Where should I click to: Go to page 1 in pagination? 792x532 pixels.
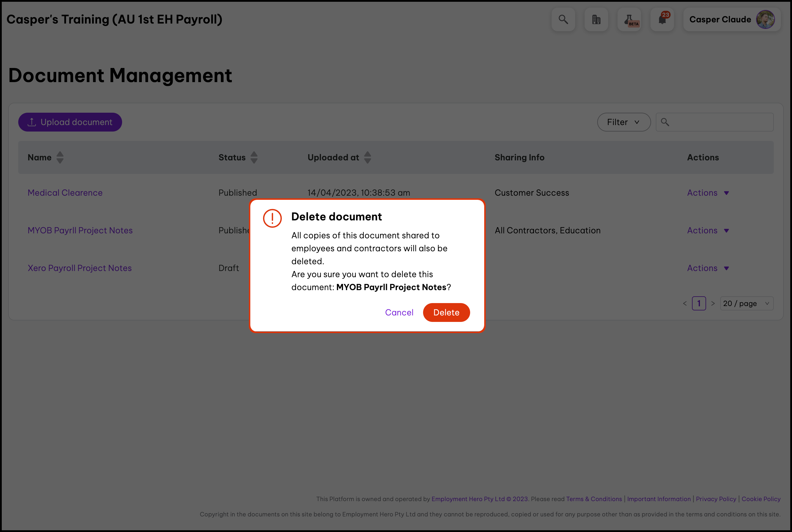click(x=699, y=303)
